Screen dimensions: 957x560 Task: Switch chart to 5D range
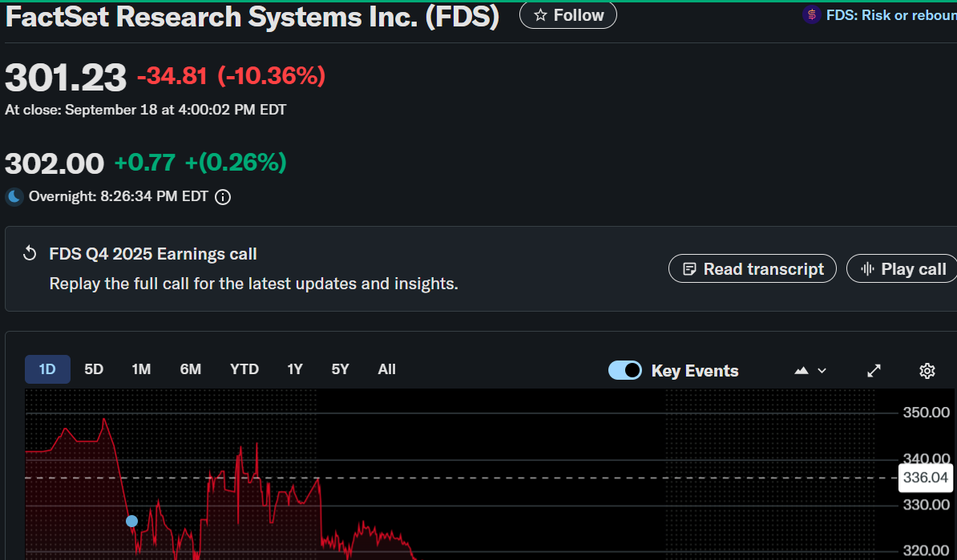(x=94, y=369)
